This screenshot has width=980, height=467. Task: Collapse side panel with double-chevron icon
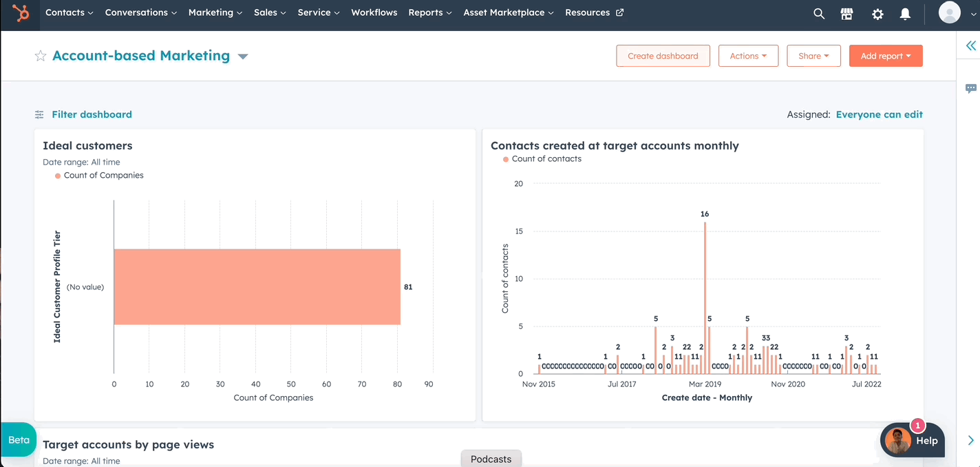(970, 45)
